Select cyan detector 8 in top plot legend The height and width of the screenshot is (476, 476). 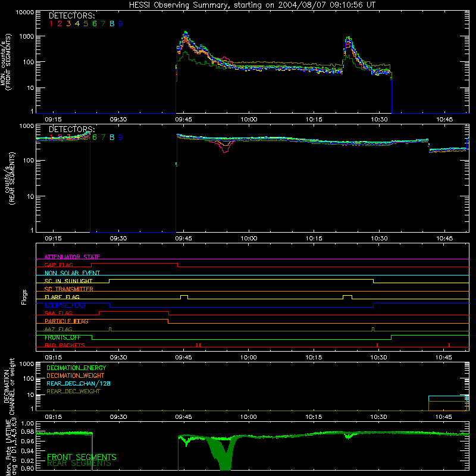[x=112, y=24]
